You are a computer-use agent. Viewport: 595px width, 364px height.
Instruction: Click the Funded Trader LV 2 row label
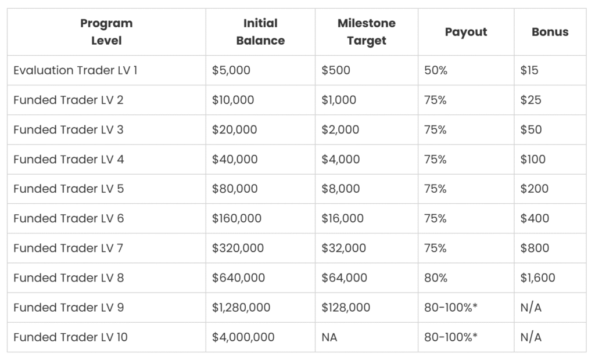point(69,100)
